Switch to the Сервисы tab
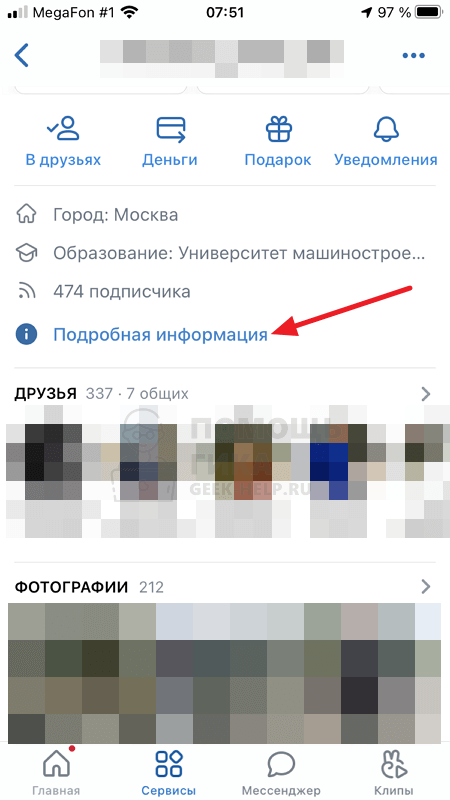The width and height of the screenshot is (450, 800). (168, 772)
